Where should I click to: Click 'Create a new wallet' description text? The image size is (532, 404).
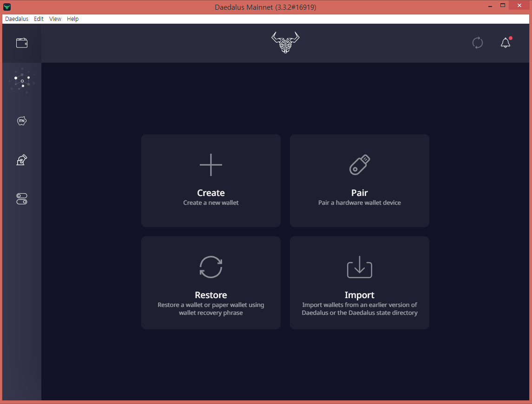[210, 202]
